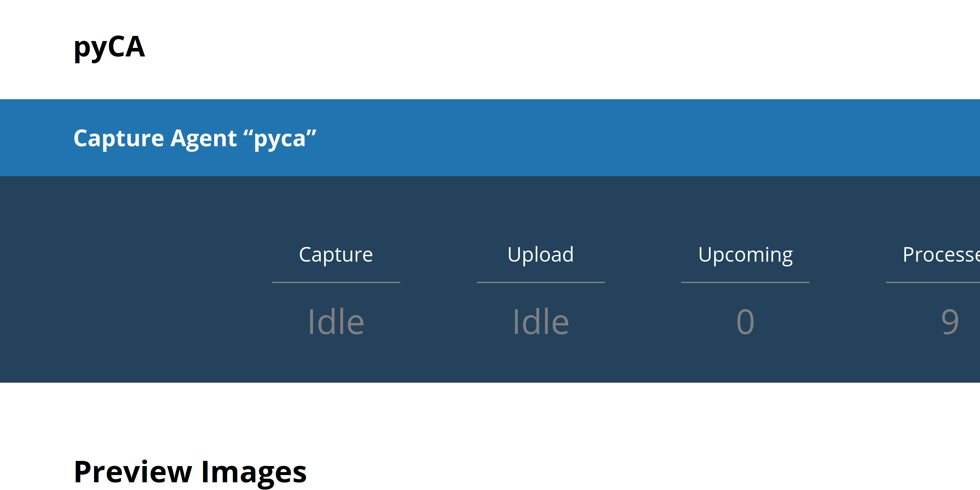The image size is (980, 490).
Task: Select the Upload status label
Action: click(540, 255)
